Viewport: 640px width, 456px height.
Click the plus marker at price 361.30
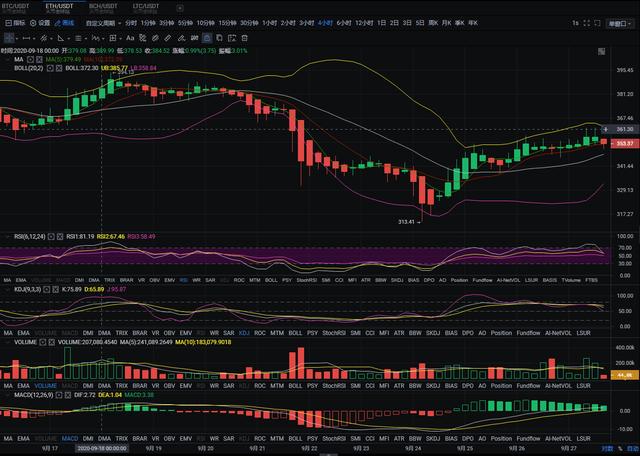click(606, 129)
